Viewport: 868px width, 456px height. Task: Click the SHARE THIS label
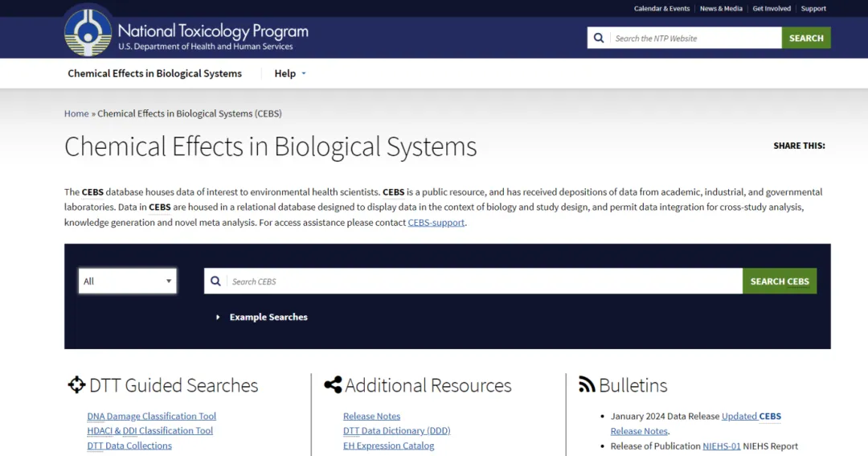pos(799,146)
